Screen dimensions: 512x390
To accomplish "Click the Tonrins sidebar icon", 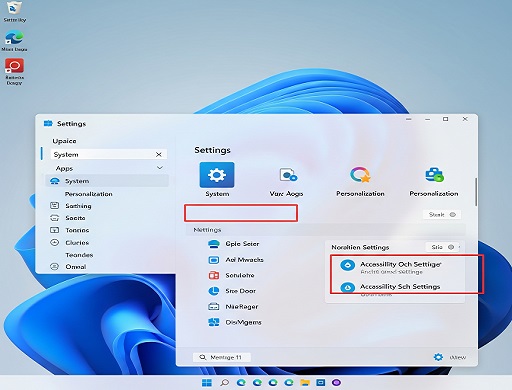I will point(54,230).
